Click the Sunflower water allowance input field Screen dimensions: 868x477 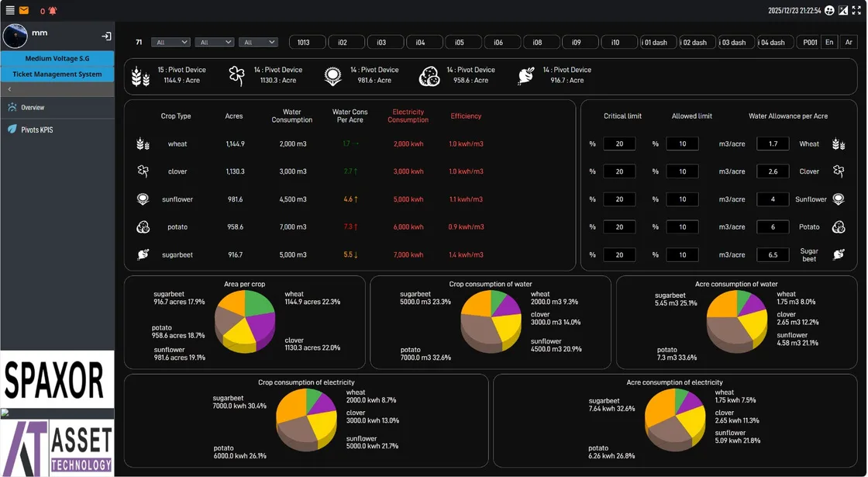(773, 199)
